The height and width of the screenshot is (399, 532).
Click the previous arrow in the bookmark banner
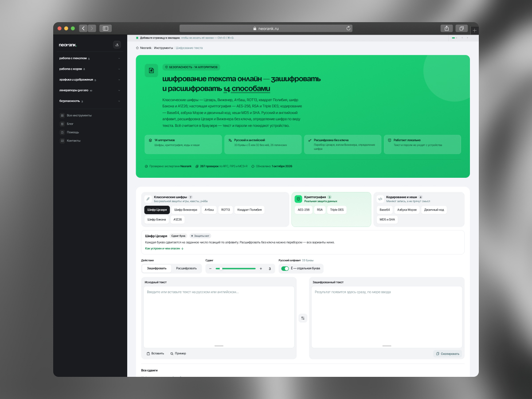[x=462, y=38]
